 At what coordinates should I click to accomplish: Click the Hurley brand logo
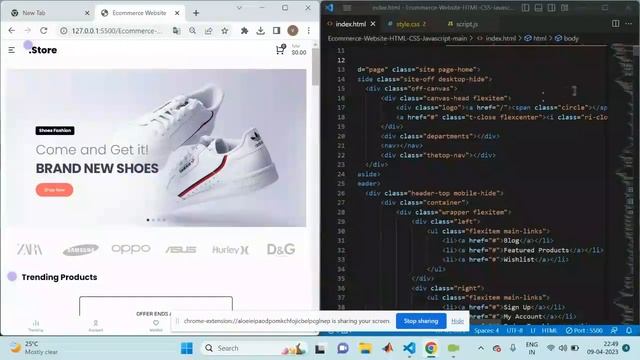click(x=231, y=250)
